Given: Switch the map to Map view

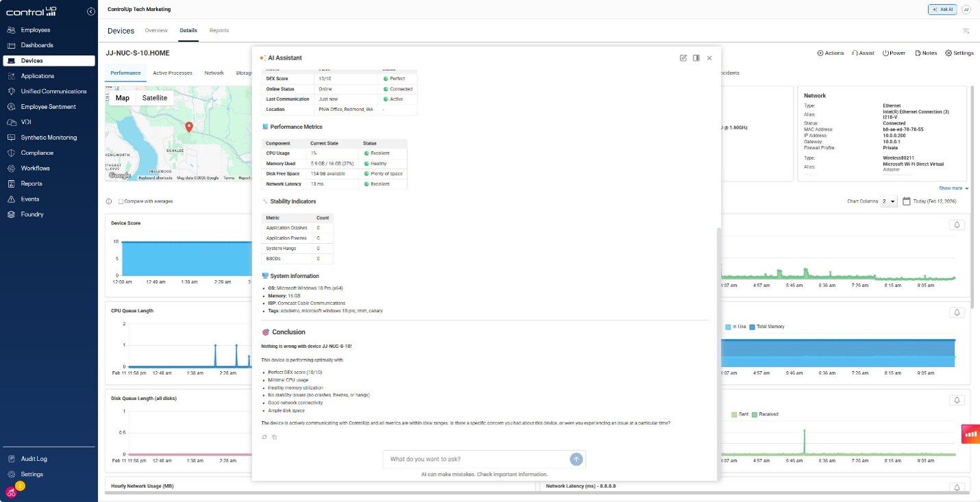Looking at the screenshot, I should pos(123,98).
